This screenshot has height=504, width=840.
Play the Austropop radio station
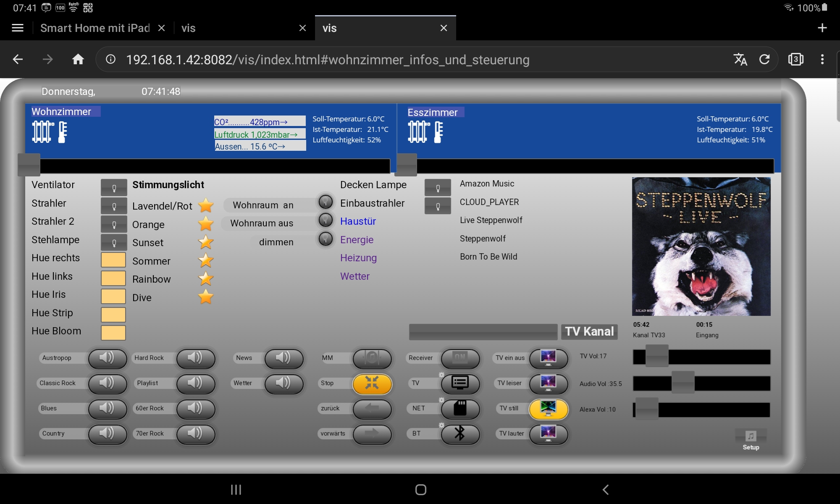(108, 358)
